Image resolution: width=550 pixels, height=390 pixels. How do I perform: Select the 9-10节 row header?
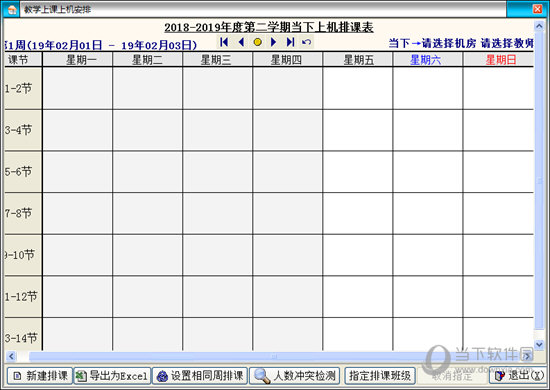[x=23, y=255]
